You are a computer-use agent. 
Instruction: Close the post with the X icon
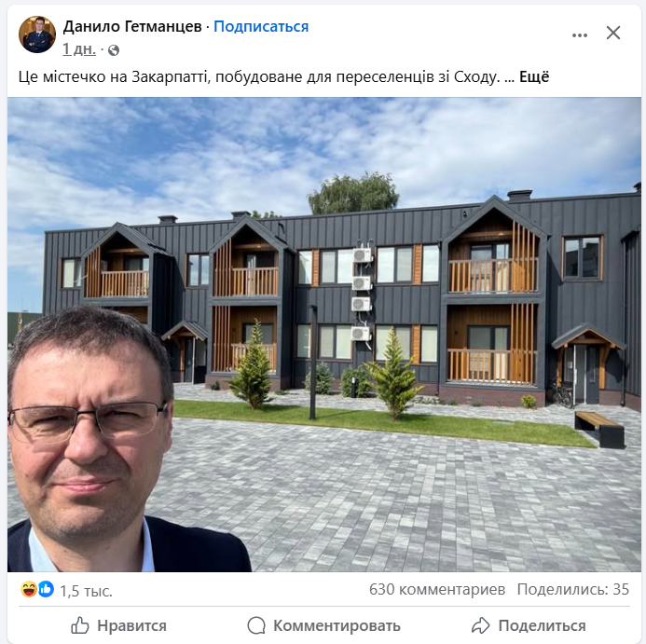point(613,33)
